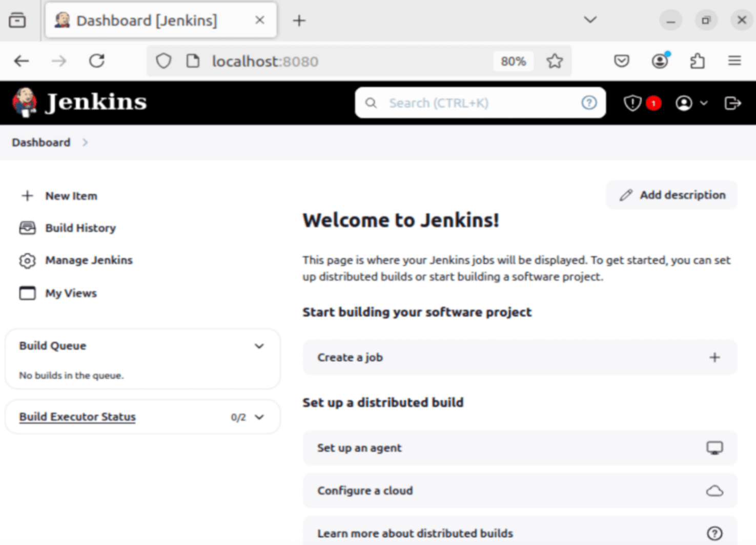The width and height of the screenshot is (756, 545).
Task: Click the question mark beside Learn more about distributed builds
Action: coord(715,533)
